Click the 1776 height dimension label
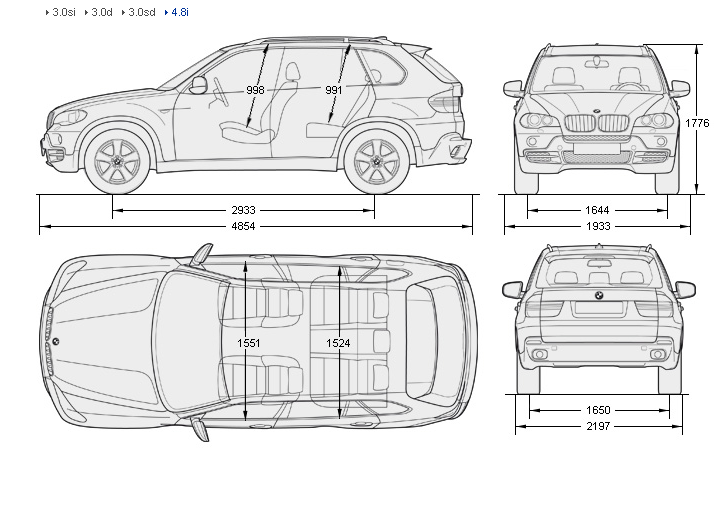Image resolution: width=724 pixels, height=512 pixels. (697, 123)
